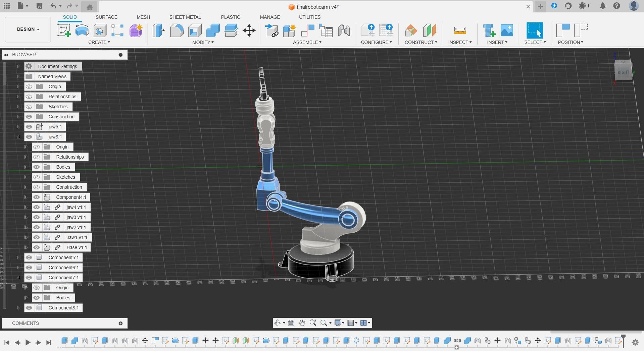Collapse the jaw6:1 tree node
This screenshot has height=351, width=644.
pyautogui.click(x=18, y=137)
